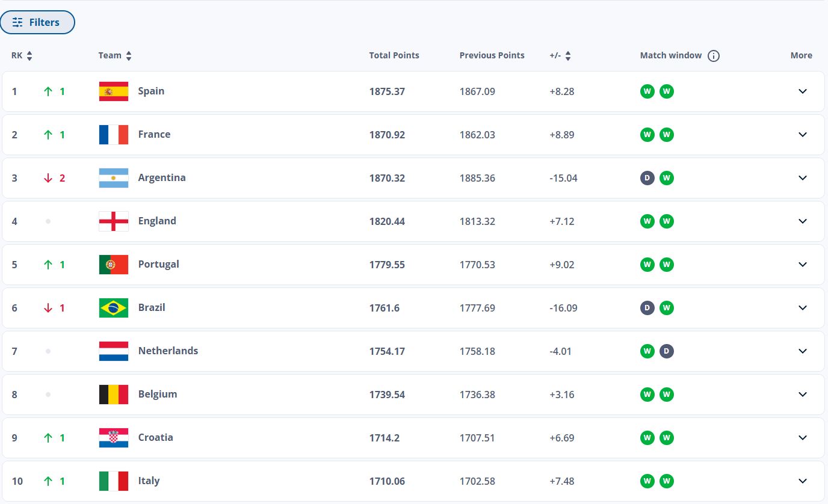Click Spain's first W match badge
Viewport: 828px width, 504px height.
[647, 91]
